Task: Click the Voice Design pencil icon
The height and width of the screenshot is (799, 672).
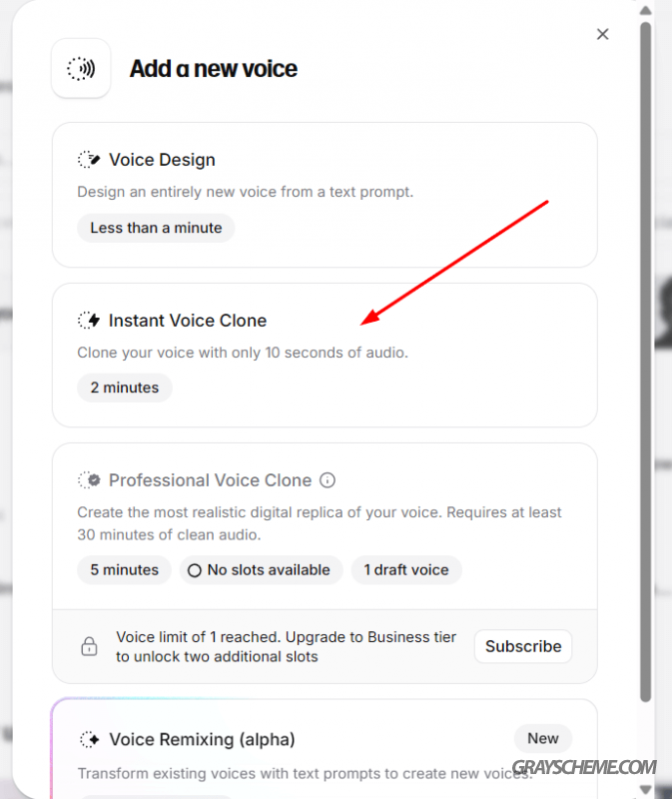Action: 89,160
